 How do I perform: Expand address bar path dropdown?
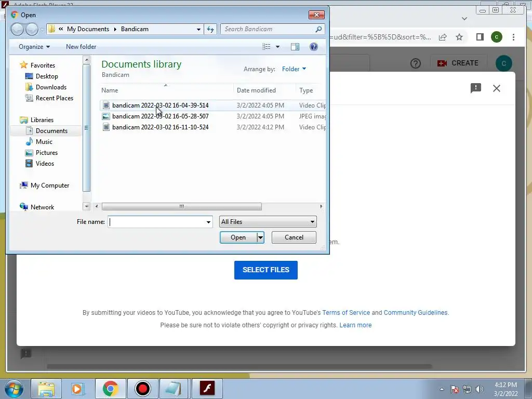click(198, 29)
